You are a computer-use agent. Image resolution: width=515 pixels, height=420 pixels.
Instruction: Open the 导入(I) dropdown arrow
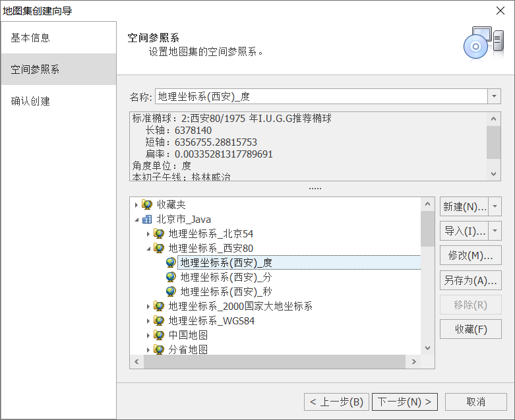pyautogui.click(x=495, y=231)
